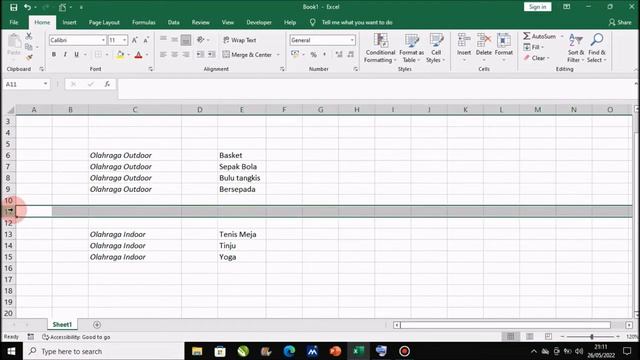Click AutoSum
Image resolution: width=640 pixels, height=360 pixels.
(540, 36)
